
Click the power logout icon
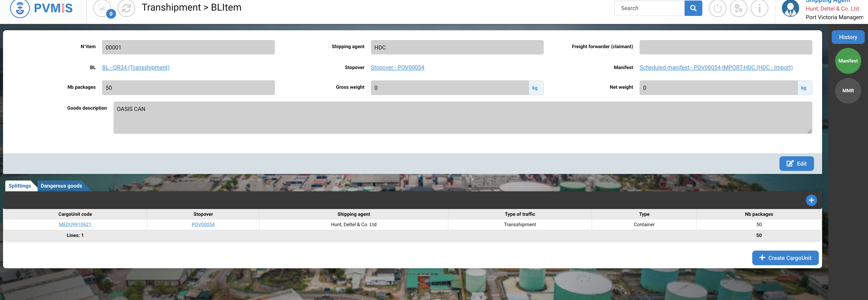[717, 8]
